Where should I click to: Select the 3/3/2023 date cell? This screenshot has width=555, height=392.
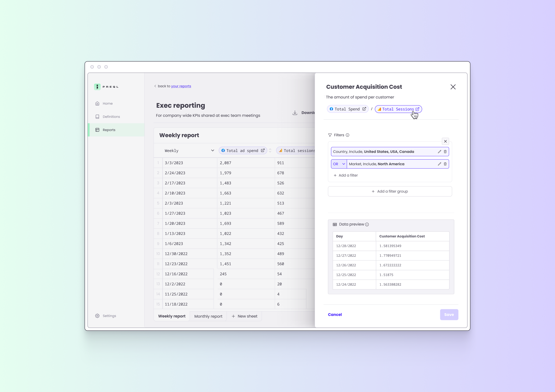click(x=190, y=163)
